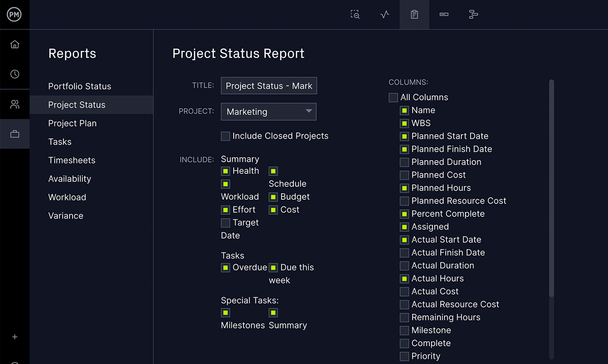The height and width of the screenshot is (364, 608).
Task: Click the briefcase projects icon
Action: (x=15, y=134)
